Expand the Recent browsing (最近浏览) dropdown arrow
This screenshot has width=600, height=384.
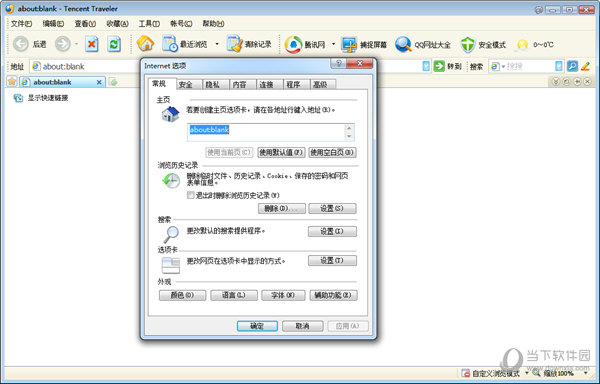click(x=217, y=44)
